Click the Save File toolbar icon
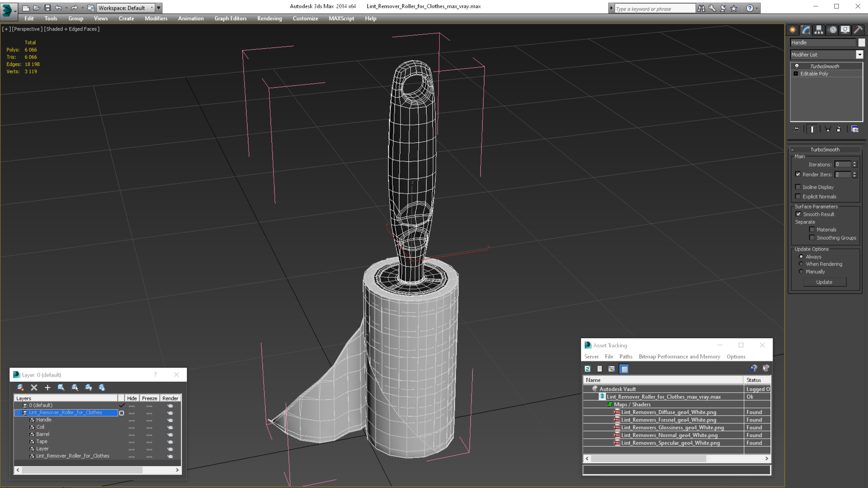The image size is (868, 488). pos(48,8)
